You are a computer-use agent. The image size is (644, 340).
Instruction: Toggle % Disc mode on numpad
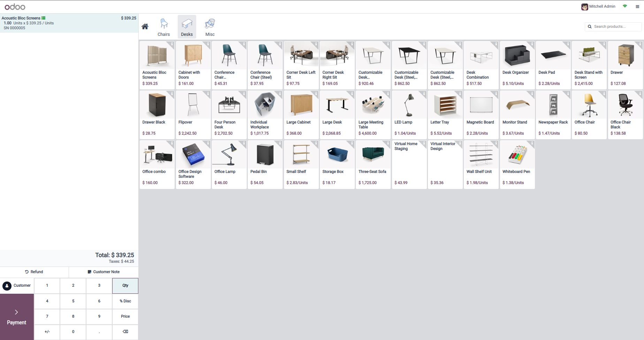[125, 301]
